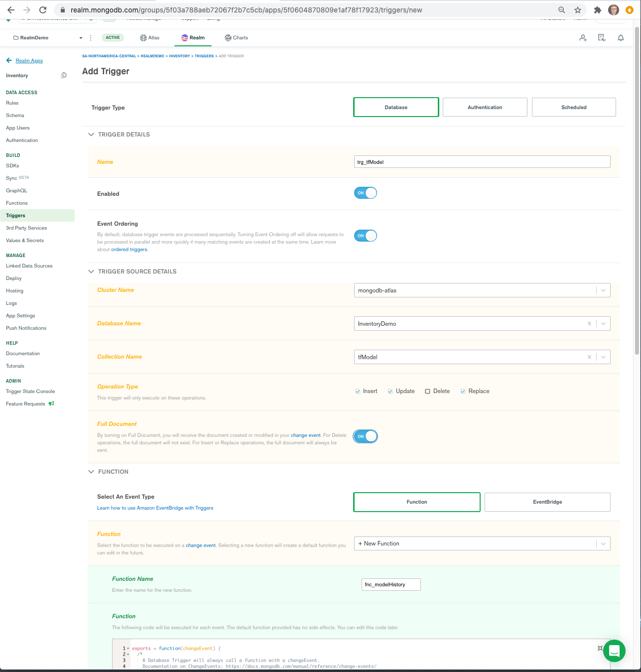Toggle the Enabled switch
641x672 pixels.
[x=366, y=193]
